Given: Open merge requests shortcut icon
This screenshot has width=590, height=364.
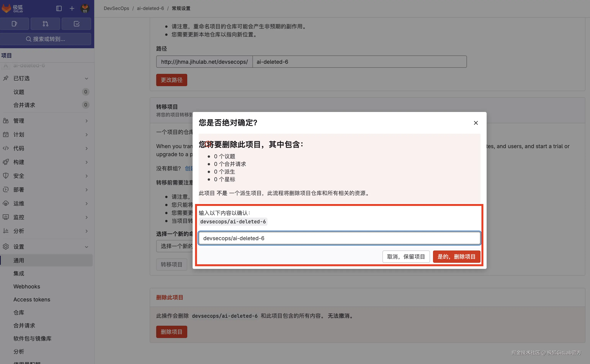Looking at the screenshot, I should click(x=45, y=24).
